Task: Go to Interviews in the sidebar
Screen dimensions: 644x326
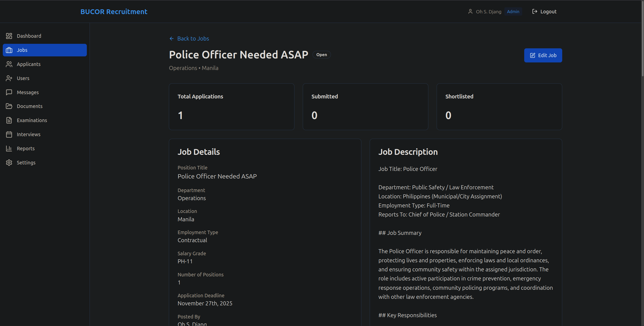Action: pyautogui.click(x=28, y=134)
